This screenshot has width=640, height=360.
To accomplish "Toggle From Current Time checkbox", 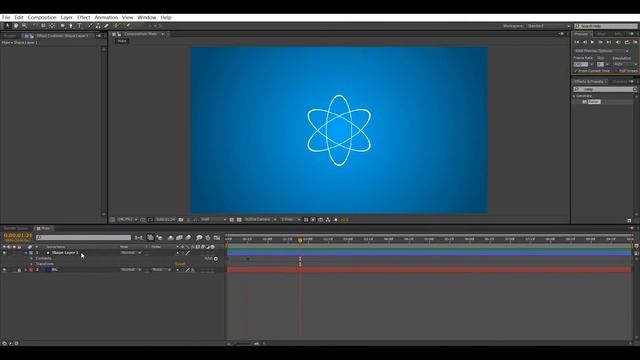I will tap(576, 71).
